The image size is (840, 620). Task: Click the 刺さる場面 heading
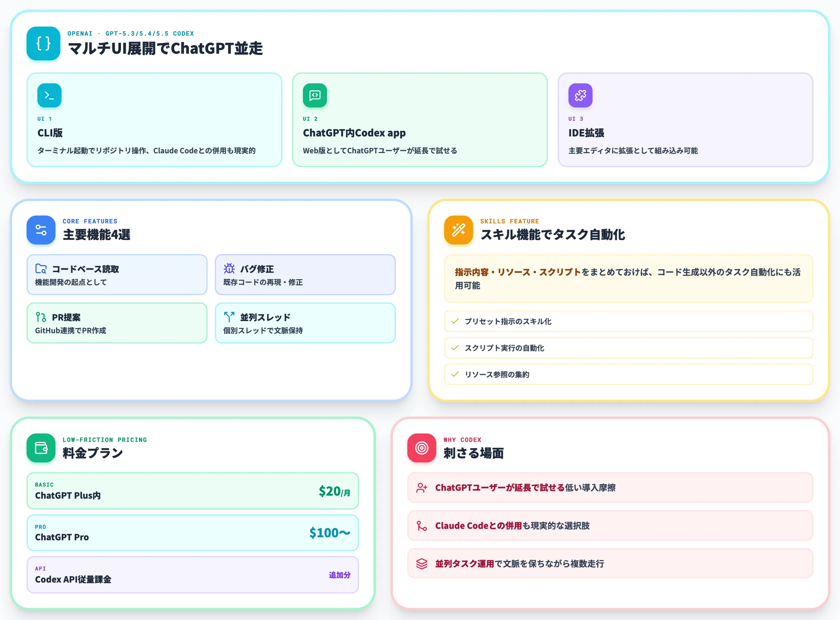click(473, 453)
